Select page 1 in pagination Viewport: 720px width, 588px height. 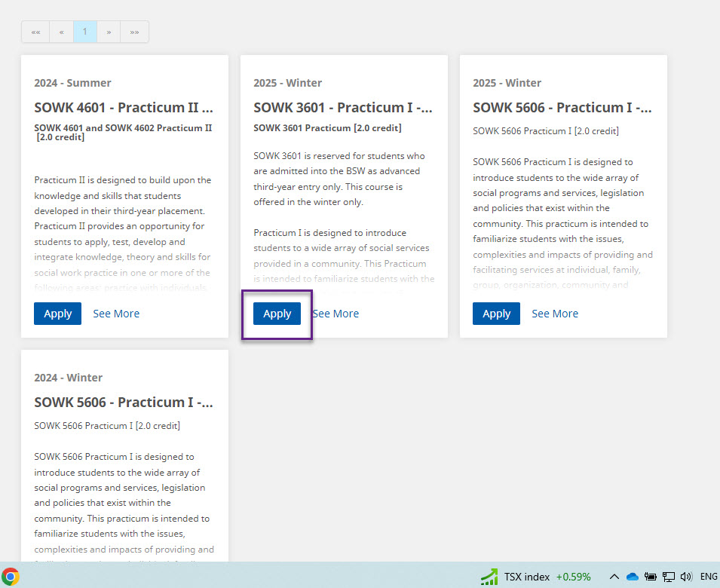(84, 32)
